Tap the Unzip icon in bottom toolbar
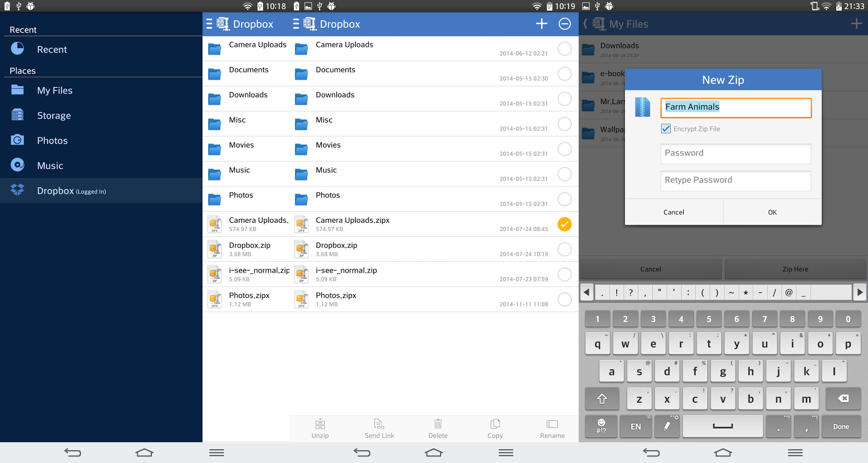The image size is (868, 463). click(320, 424)
